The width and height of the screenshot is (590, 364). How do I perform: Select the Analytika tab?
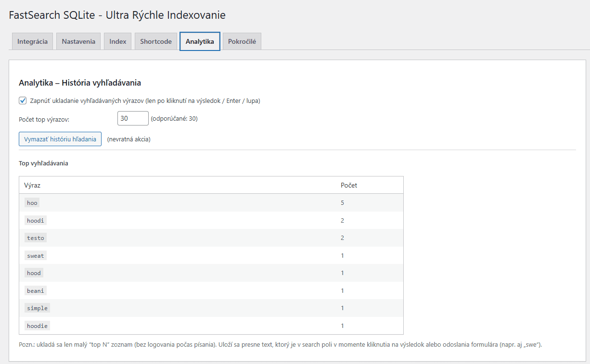pyautogui.click(x=200, y=41)
